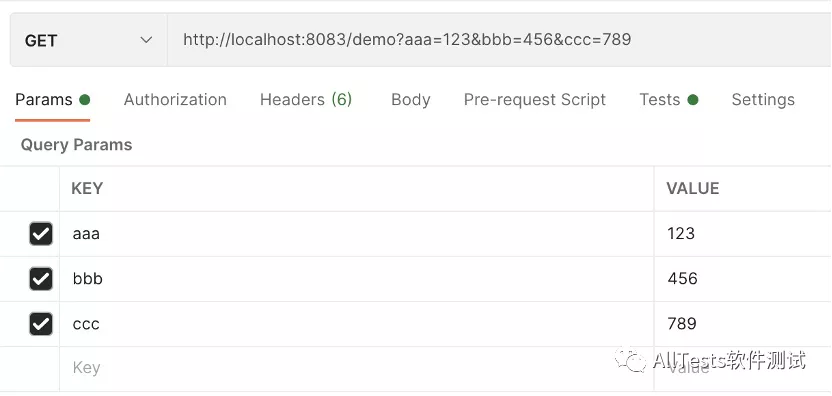Screen dimensions: 832x396
Task: Click the green dot beside Tests
Action: coord(692,100)
